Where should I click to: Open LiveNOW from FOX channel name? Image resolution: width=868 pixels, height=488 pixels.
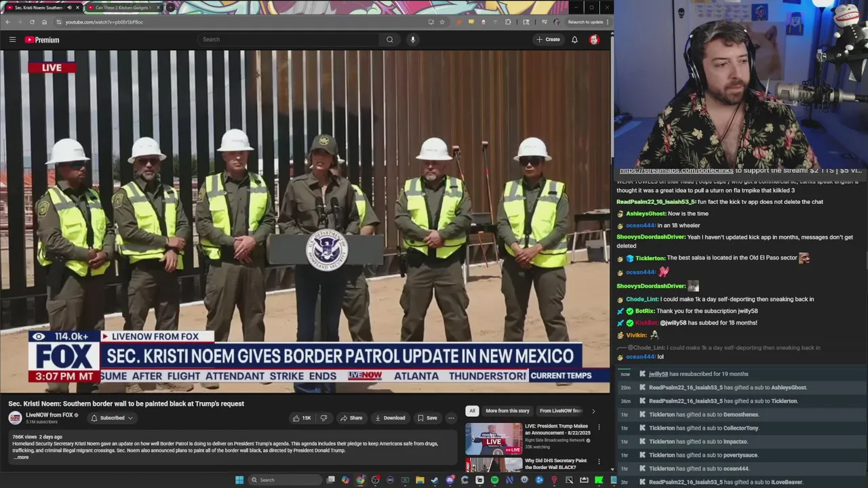tap(49, 415)
